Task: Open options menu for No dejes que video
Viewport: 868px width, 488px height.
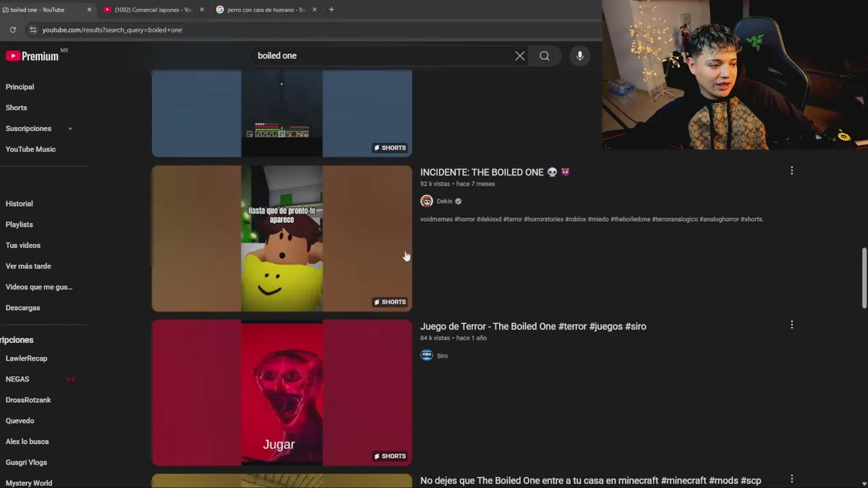Action: (x=791, y=479)
